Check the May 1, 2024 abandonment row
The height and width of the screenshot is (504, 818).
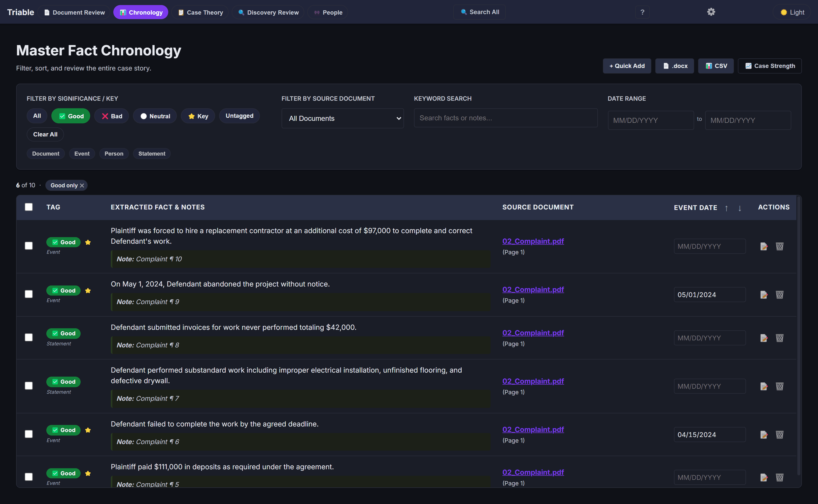coord(29,294)
